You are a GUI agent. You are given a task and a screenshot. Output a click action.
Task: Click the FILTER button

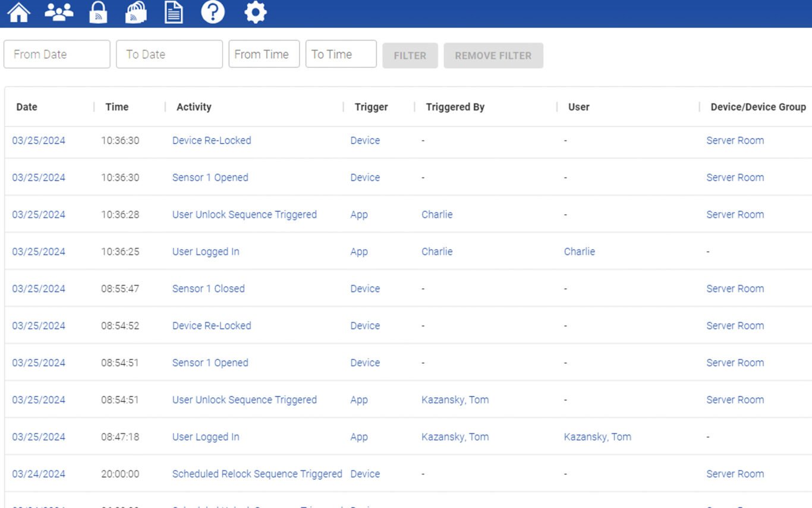[x=410, y=55]
